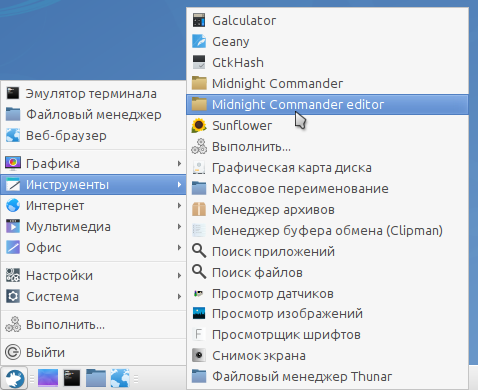Click the Эмулятор терминала icon
This screenshot has width=478, height=390.
point(13,93)
